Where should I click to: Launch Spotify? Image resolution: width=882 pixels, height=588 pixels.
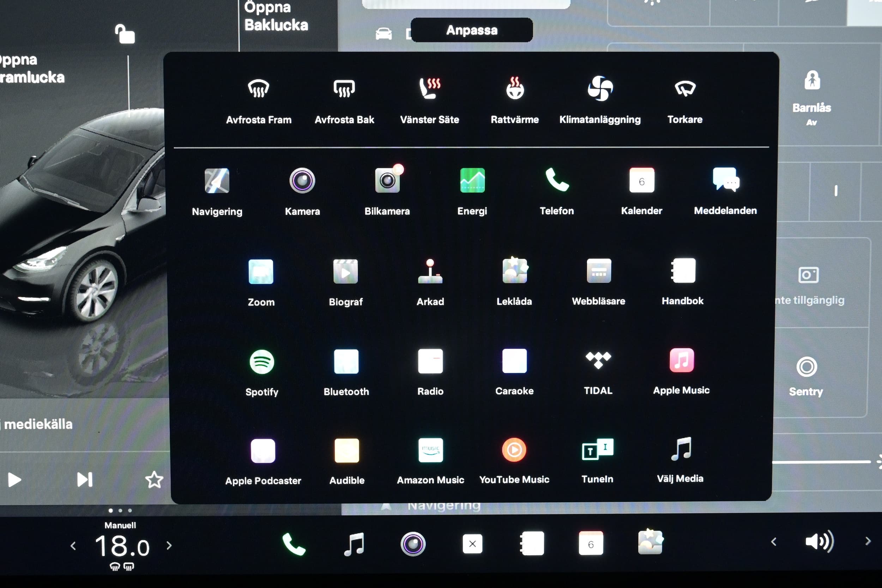[x=262, y=373]
